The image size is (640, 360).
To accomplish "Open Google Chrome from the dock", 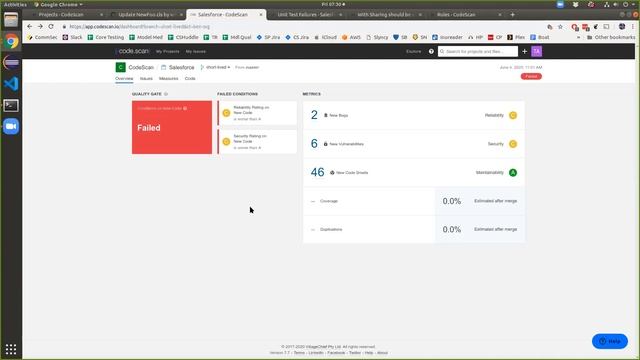I will coord(11,41).
